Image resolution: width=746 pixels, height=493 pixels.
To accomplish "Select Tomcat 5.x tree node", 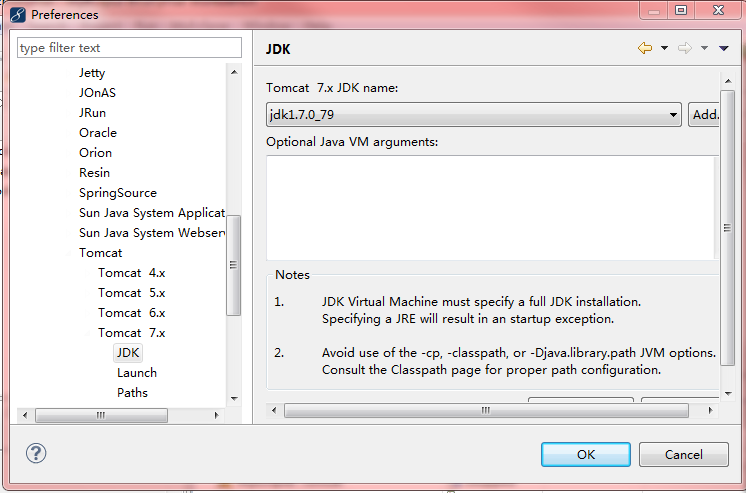I will (132, 293).
